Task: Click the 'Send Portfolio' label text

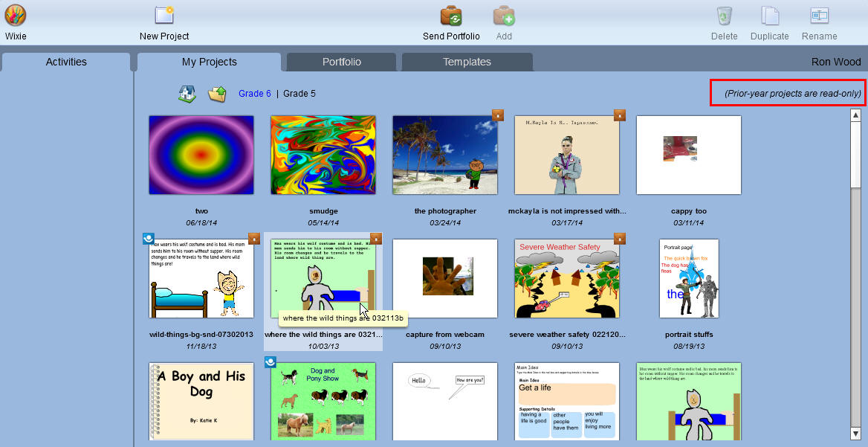Action: [x=451, y=36]
